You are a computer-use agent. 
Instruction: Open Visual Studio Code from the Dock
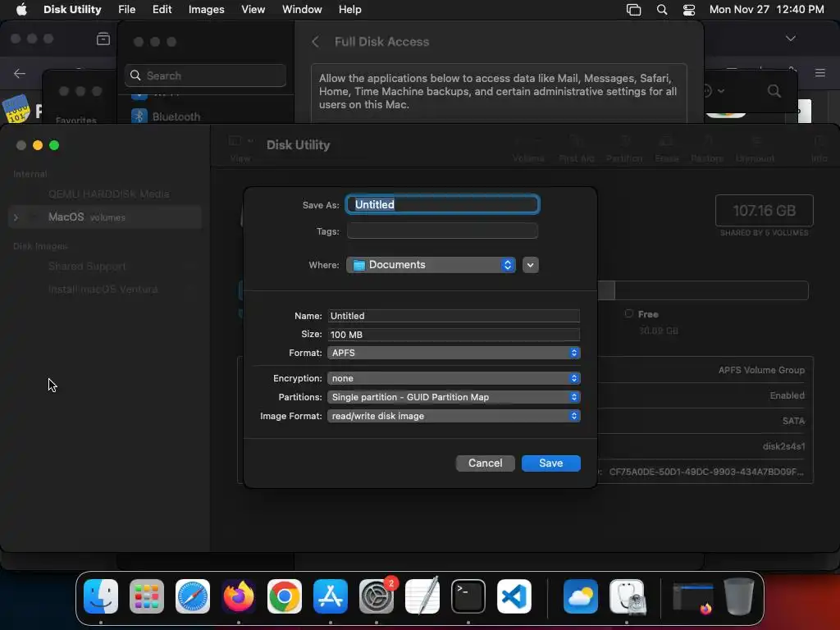514,596
